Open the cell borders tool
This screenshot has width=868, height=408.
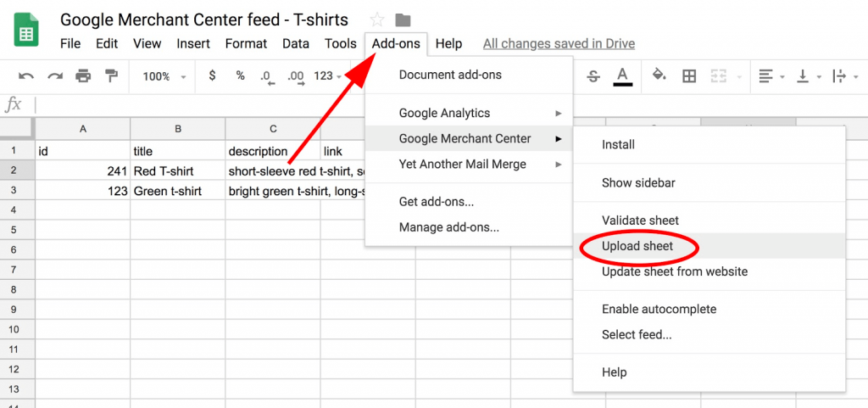click(689, 76)
